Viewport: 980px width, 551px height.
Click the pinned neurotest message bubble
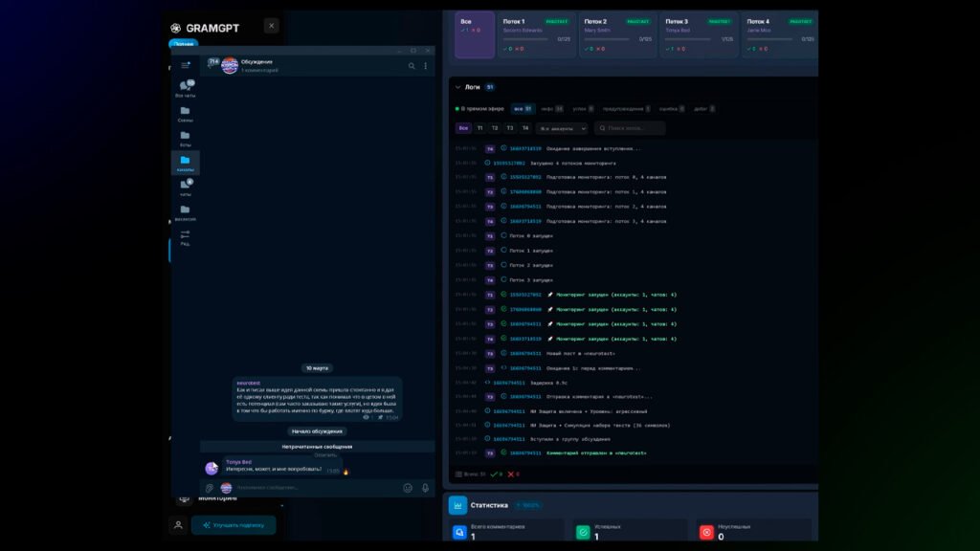pos(317,399)
